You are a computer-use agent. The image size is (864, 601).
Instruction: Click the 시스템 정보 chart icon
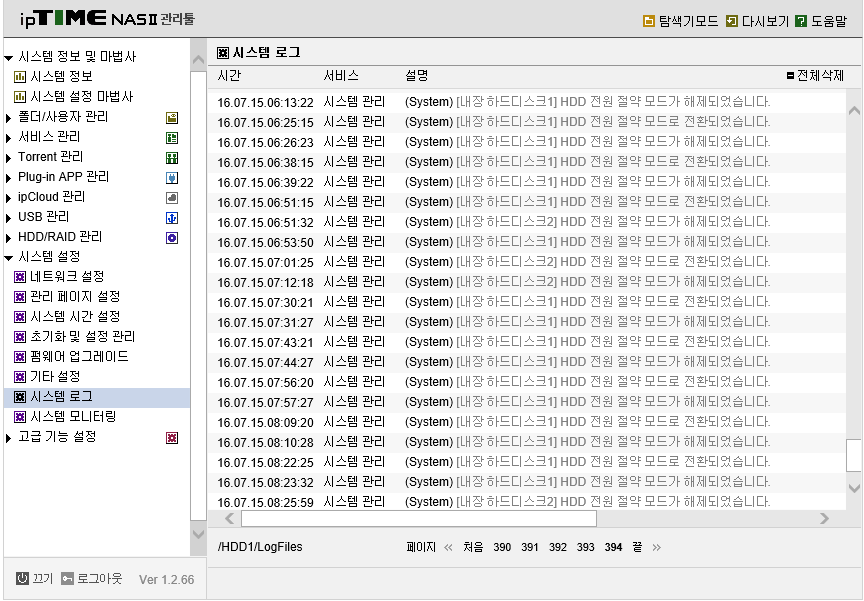[x=20, y=77]
